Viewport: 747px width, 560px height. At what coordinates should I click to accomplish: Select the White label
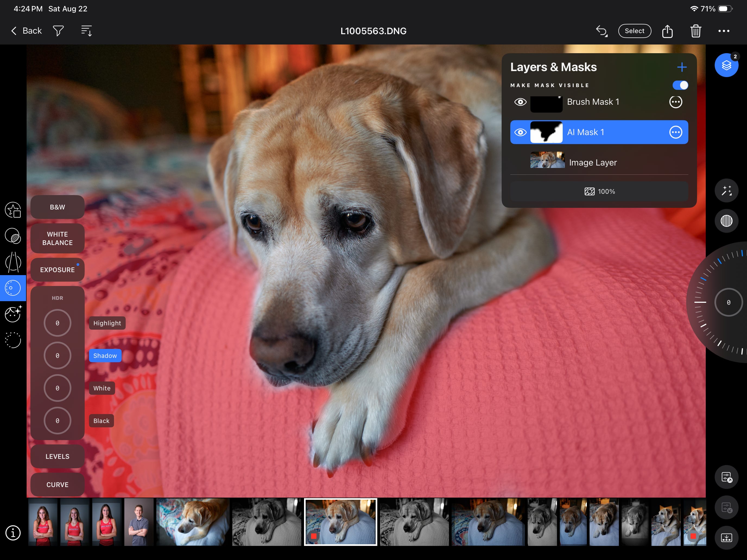pyautogui.click(x=102, y=388)
